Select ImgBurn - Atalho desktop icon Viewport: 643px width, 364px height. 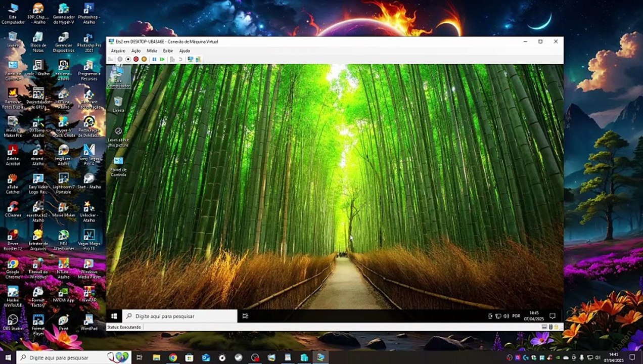pyautogui.click(x=64, y=156)
